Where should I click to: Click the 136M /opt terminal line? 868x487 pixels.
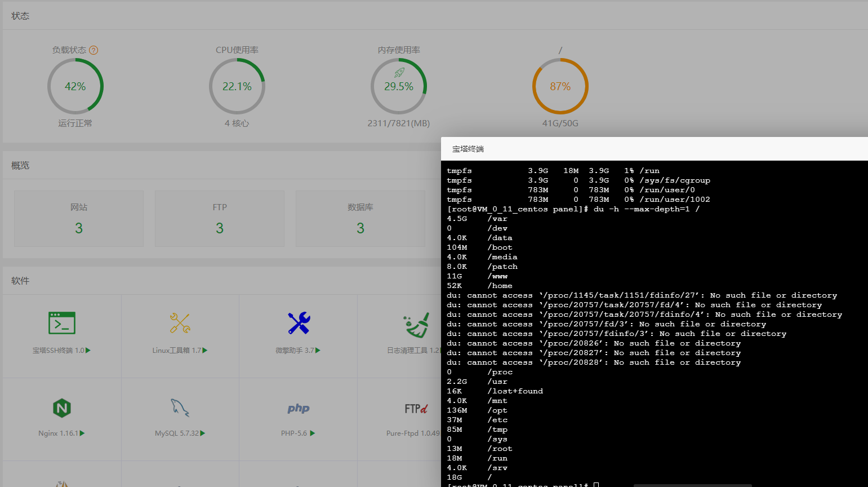pyautogui.click(x=477, y=410)
